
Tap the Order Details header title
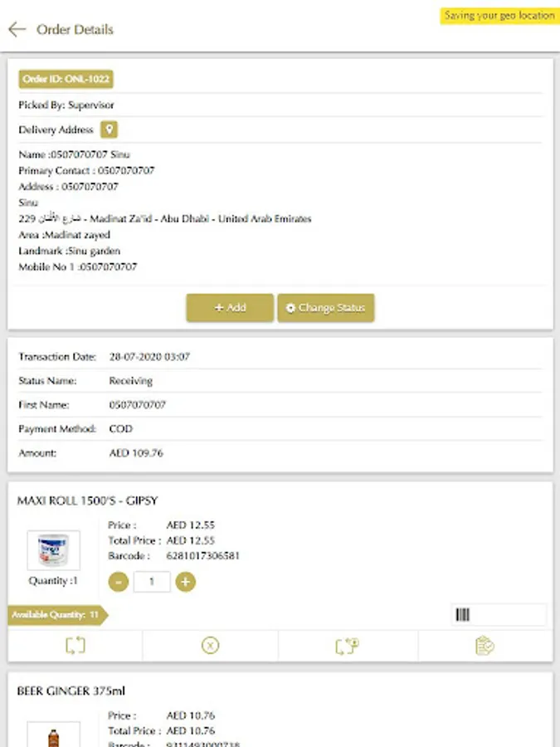point(75,30)
